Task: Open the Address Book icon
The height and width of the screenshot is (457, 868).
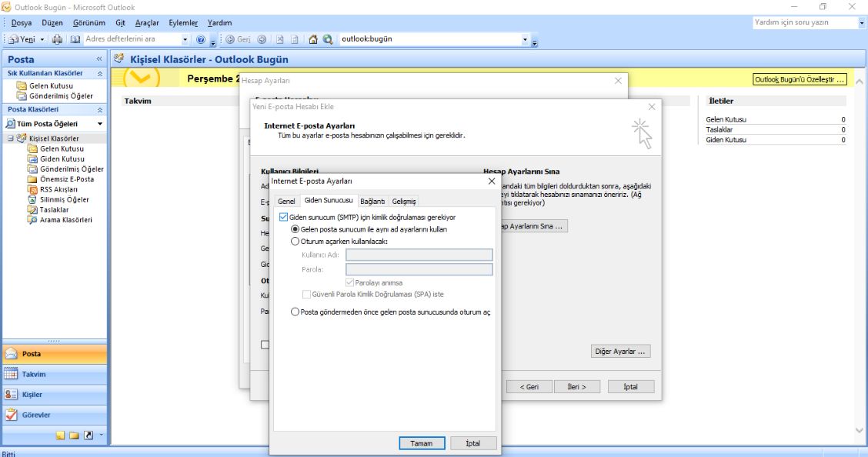Action: click(x=75, y=39)
